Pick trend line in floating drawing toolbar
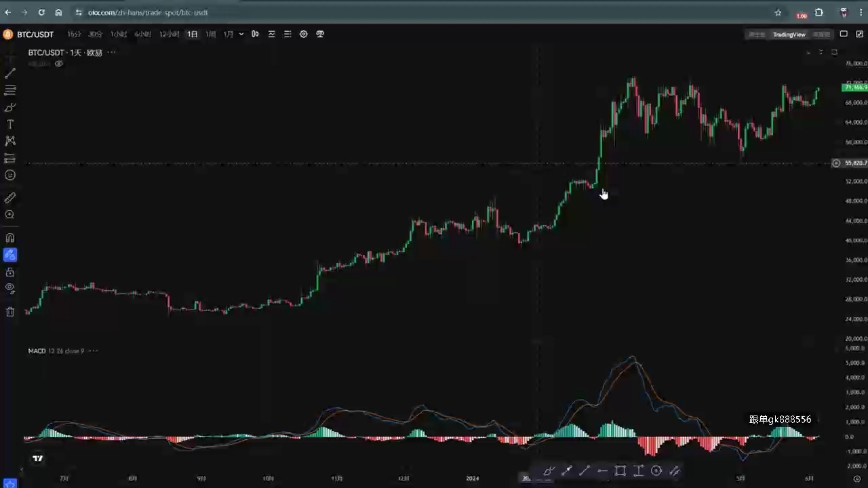 (585, 471)
